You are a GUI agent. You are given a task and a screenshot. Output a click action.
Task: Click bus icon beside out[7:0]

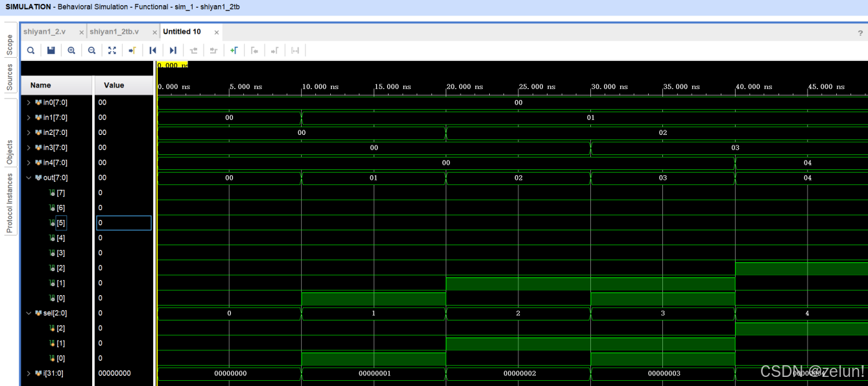pos(38,178)
